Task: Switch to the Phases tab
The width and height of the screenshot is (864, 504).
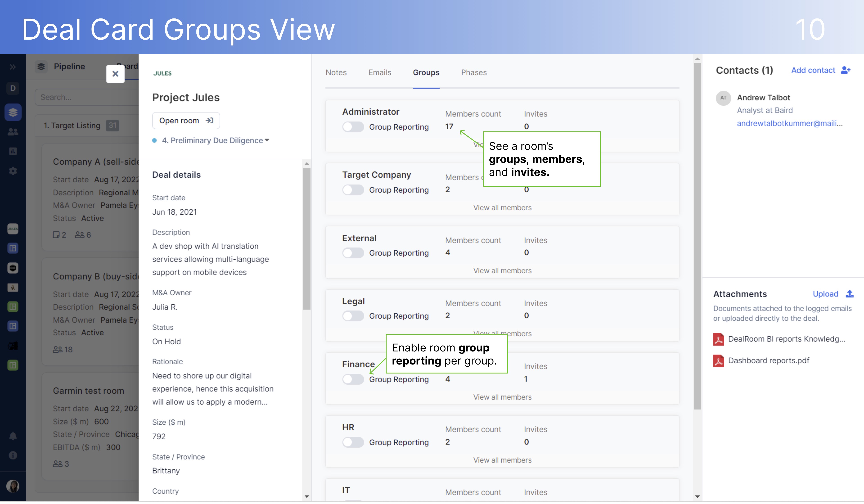Action: (x=474, y=72)
